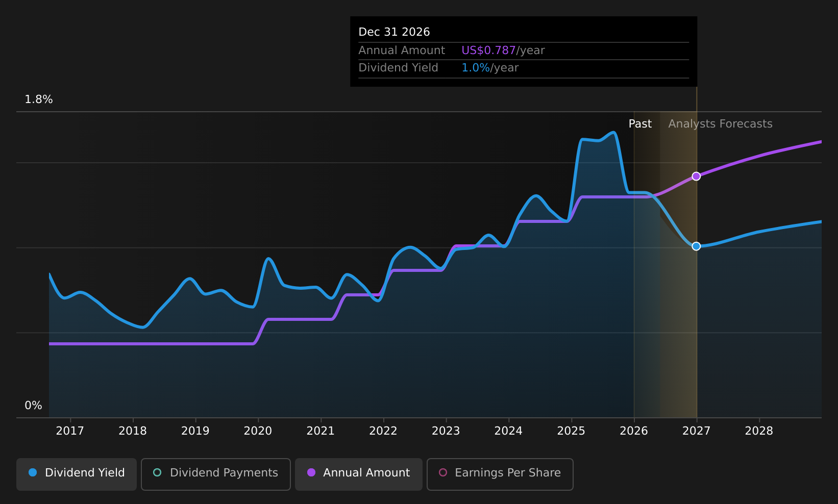Click the 1.0%/year tooltip value
Viewport: 838px width, 504px height.
point(490,68)
